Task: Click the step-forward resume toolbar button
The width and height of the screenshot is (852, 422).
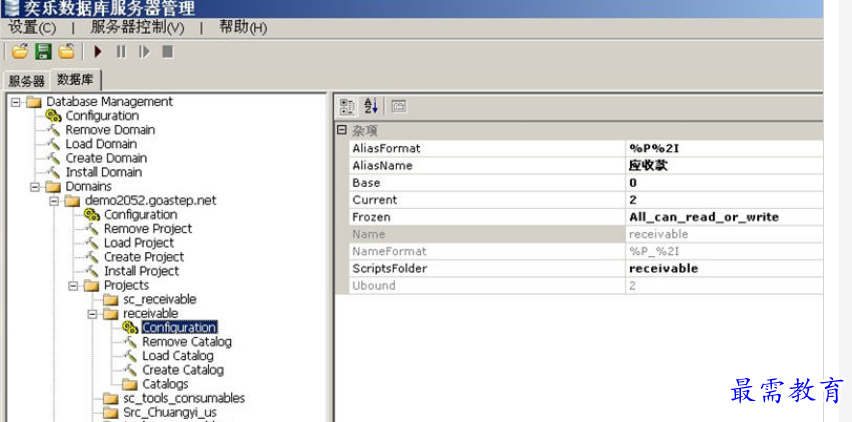Action: (144, 52)
